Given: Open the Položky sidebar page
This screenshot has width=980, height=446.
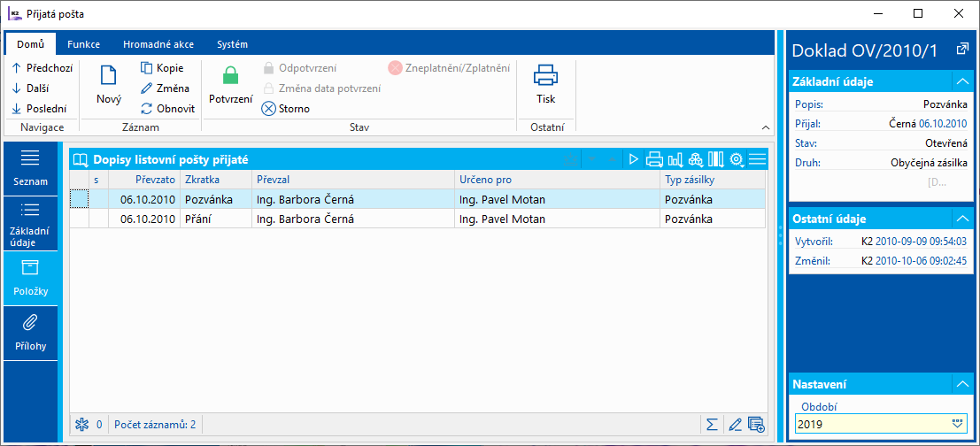Looking at the screenshot, I should (30, 279).
